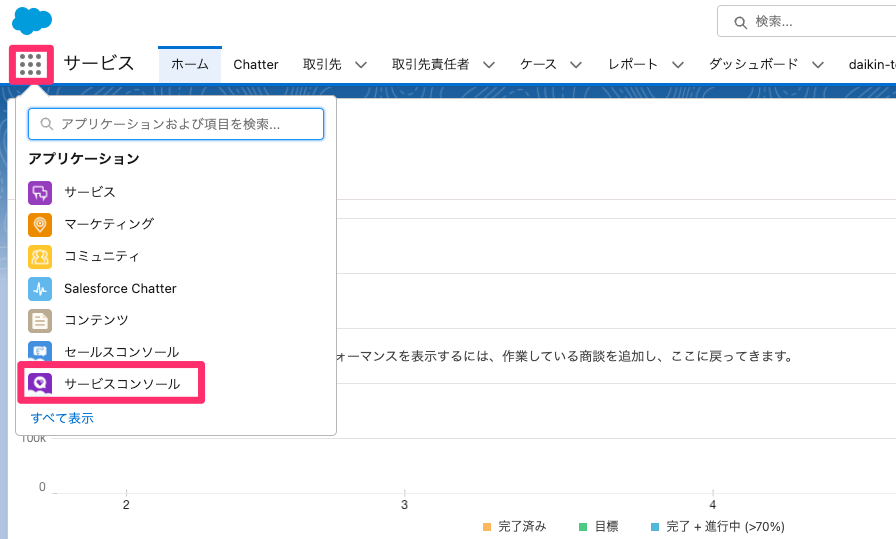Click the 完了 + 進行中 (>70%) legend item
896x539 pixels.
pos(717,526)
